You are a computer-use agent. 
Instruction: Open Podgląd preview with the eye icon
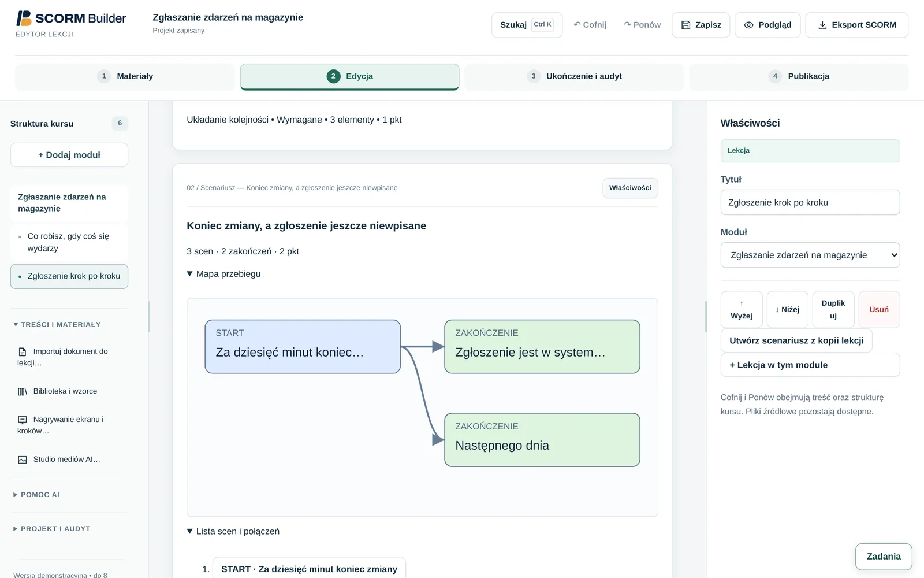click(x=749, y=25)
